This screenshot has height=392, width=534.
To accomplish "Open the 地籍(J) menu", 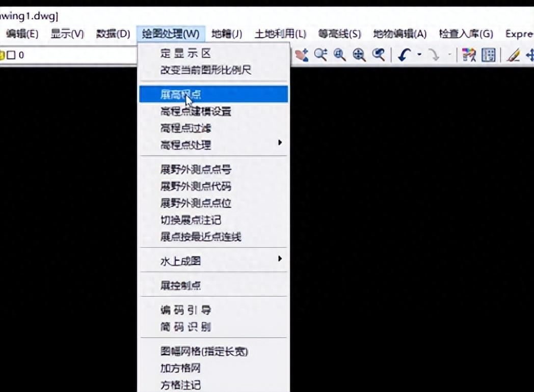I will pos(226,34).
